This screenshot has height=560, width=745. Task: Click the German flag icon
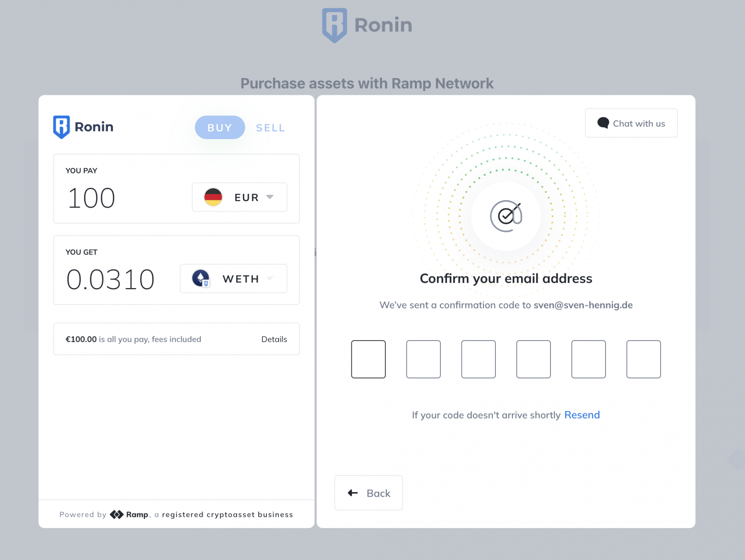pyautogui.click(x=213, y=197)
